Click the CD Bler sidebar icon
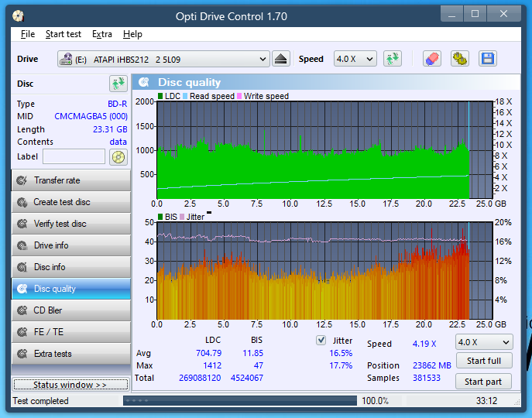532x418 pixels. click(22, 310)
